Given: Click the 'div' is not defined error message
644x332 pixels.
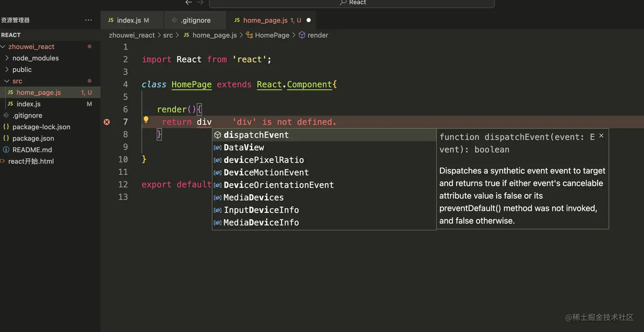Looking at the screenshot, I should click(285, 122).
